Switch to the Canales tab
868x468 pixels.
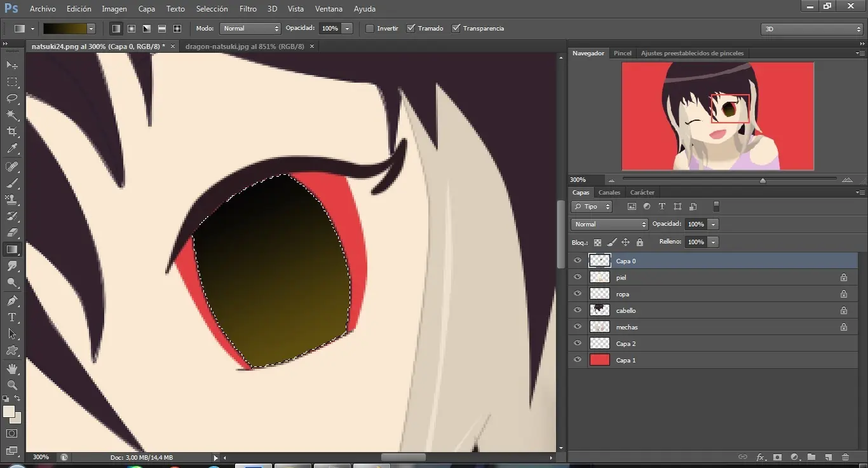coord(609,193)
